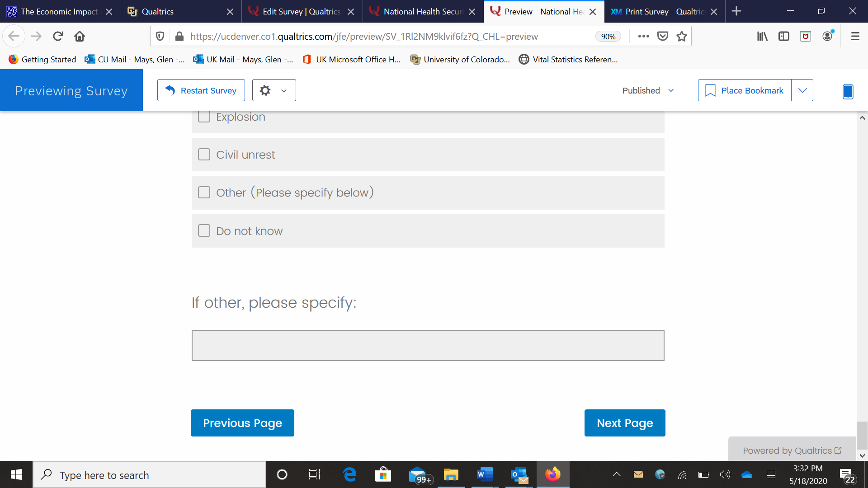
Task: Open preview settings gear dropdown
Action: [274, 90]
